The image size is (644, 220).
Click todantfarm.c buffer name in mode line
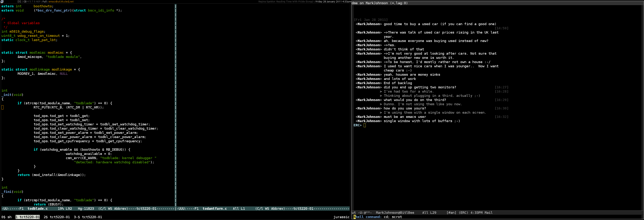point(214,208)
